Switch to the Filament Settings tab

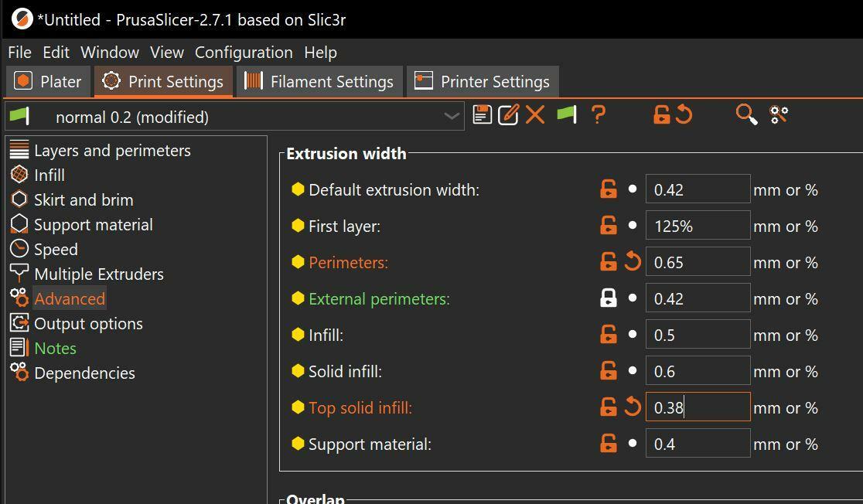(319, 81)
